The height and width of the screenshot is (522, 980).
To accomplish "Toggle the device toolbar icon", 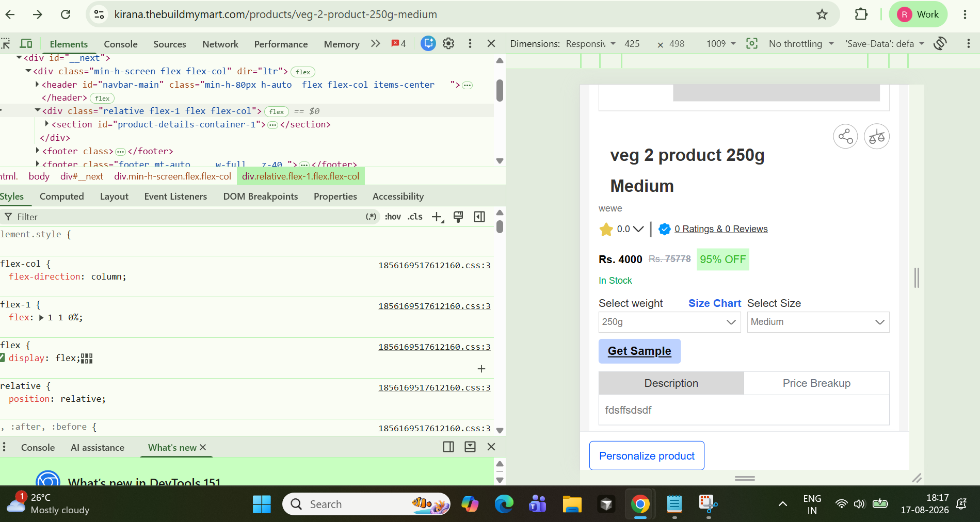I will [26, 44].
